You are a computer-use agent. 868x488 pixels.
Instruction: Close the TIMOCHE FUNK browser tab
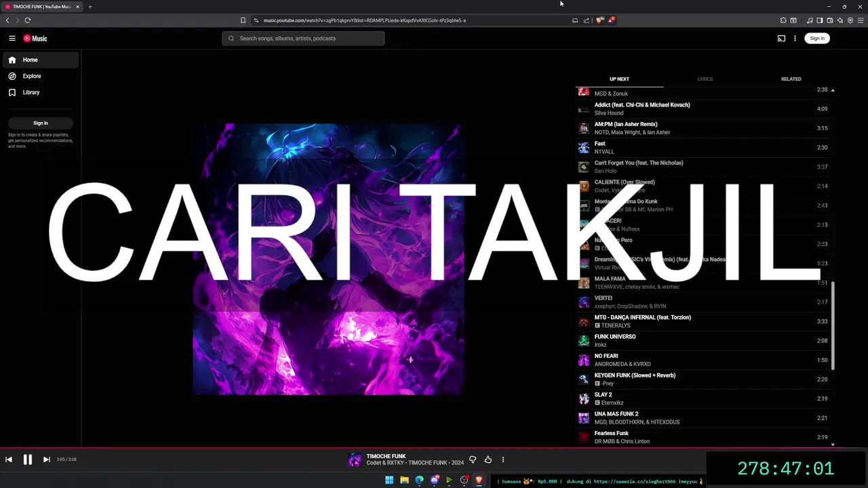(77, 7)
